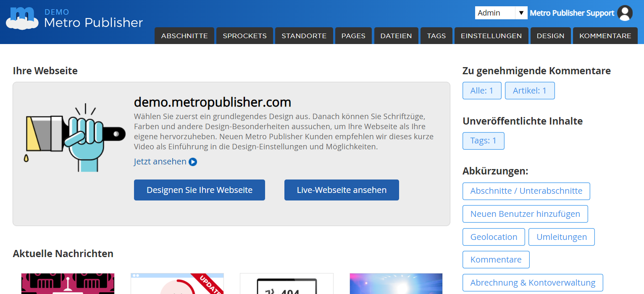Open the Admin role dropdown
Screen dimensions: 644x294
click(x=501, y=13)
